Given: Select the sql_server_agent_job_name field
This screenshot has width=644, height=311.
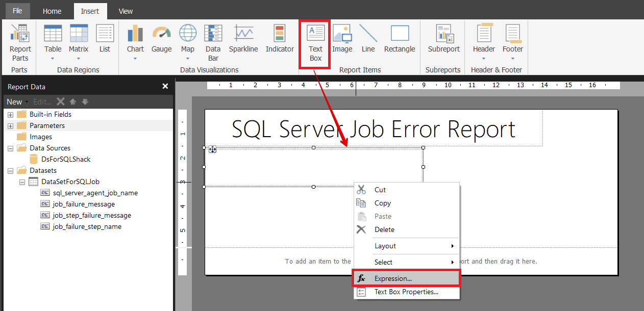Looking at the screenshot, I should (x=95, y=193).
